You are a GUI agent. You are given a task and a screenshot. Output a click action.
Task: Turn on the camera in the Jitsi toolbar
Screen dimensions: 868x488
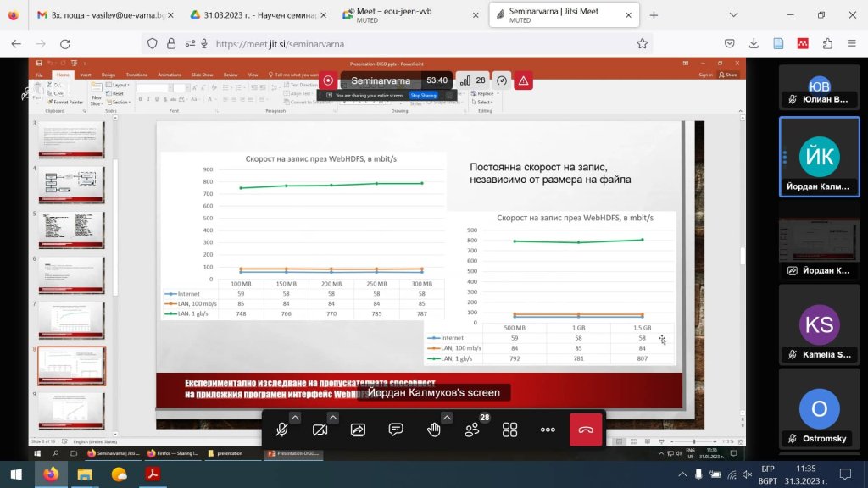coord(320,430)
